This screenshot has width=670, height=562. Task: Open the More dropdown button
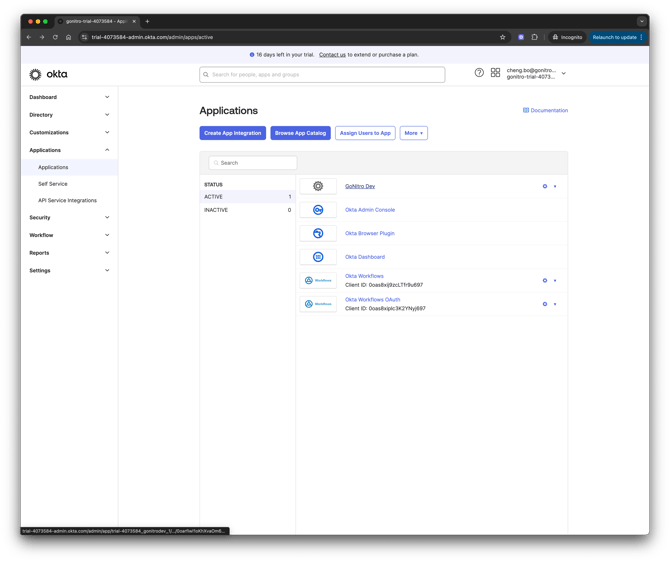[x=413, y=133]
